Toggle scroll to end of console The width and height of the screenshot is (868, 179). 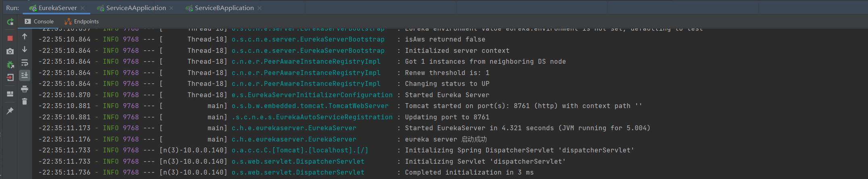(x=25, y=75)
